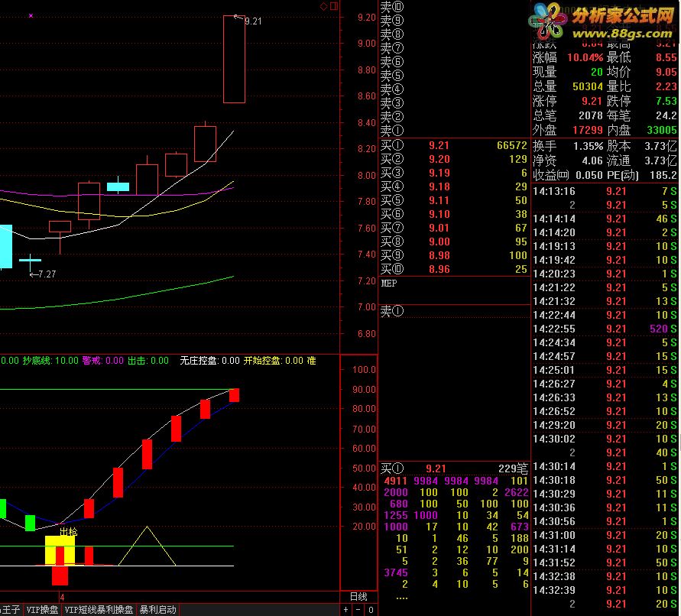The height and width of the screenshot is (616, 681).
Task: Click the 出击: 0.00 indicator legend
Action: [x=148, y=361]
